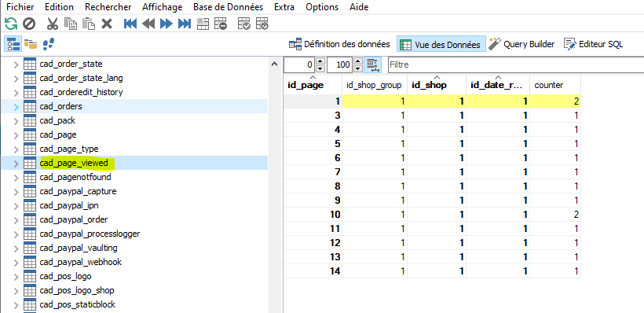Select the cad_pagenotfound table
Image resolution: width=644 pixels, height=313 pixels.
tap(75, 177)
